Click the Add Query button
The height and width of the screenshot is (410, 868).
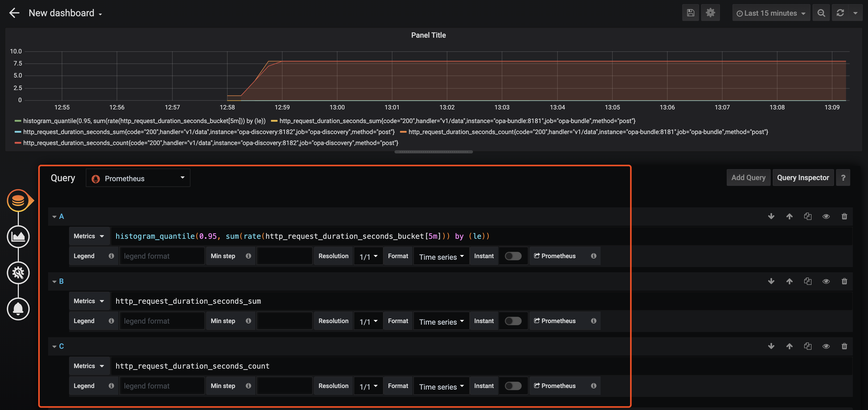pyautogui.click(x=748, y=177)
